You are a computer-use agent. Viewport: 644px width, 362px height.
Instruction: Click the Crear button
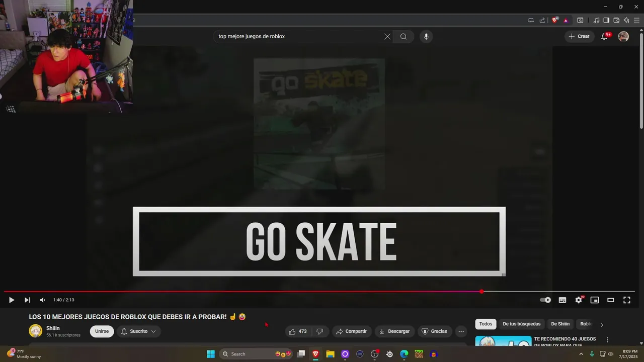point(579,37)
